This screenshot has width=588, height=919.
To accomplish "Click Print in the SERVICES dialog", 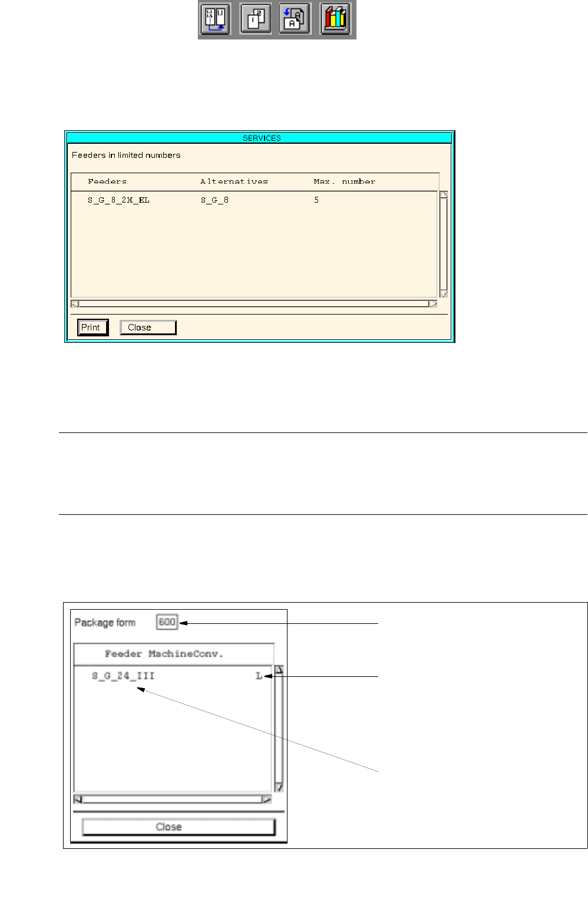I will point(93,328).
